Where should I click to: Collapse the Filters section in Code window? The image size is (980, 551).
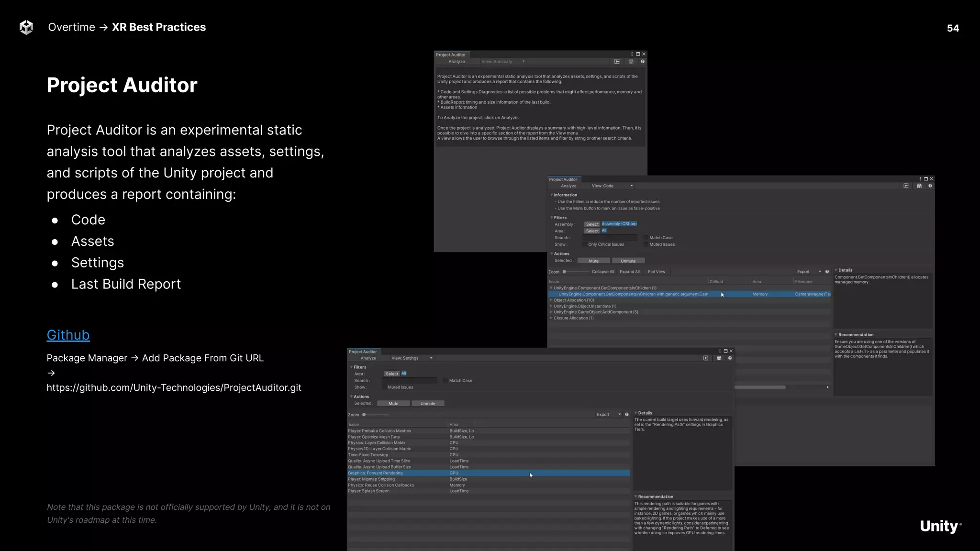pos(552,218)
